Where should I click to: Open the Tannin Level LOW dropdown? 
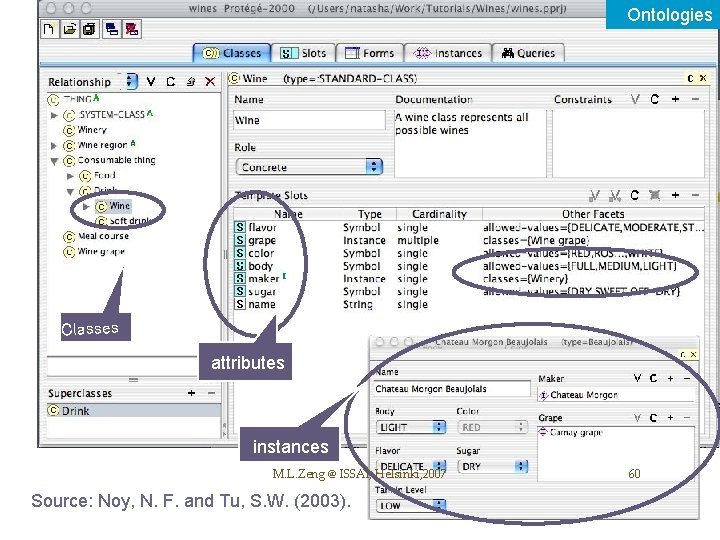click(411, 506)
